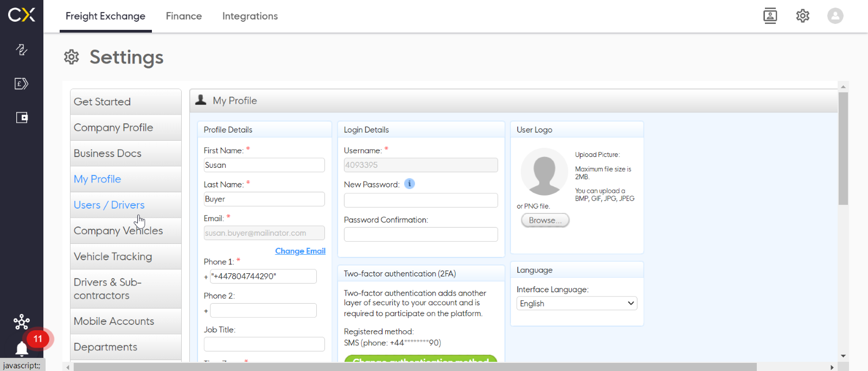This screenshot has height=371, width=868.
Task: Switch to the Integrations tab
Action: tap(250, 16)
